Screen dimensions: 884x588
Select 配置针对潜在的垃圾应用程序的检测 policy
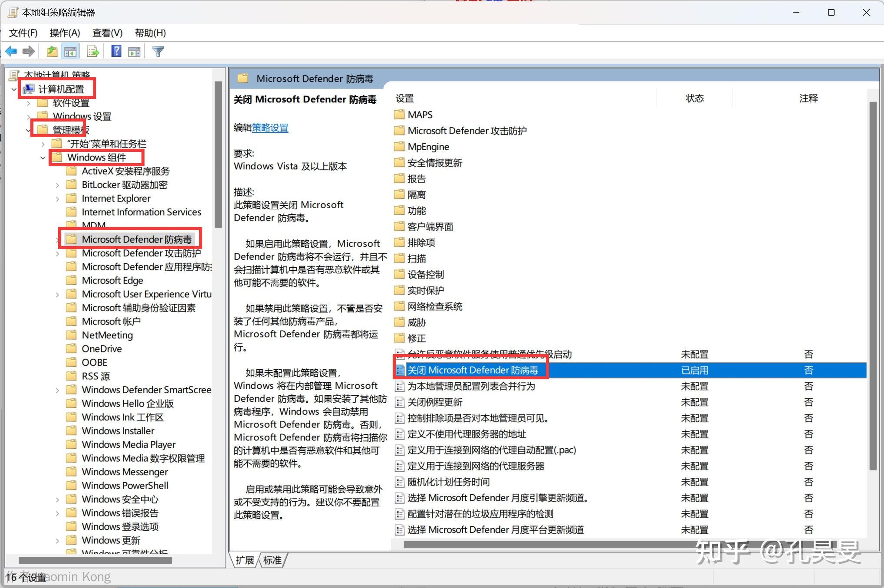629,514
